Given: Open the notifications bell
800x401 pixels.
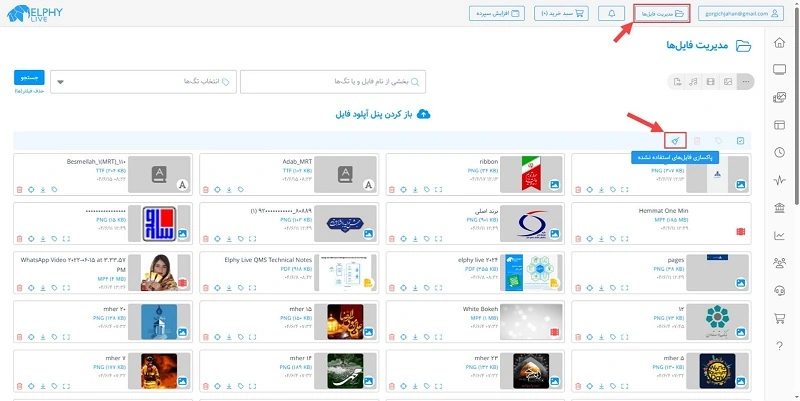Looking at the screenshot, I should (611, 14).
